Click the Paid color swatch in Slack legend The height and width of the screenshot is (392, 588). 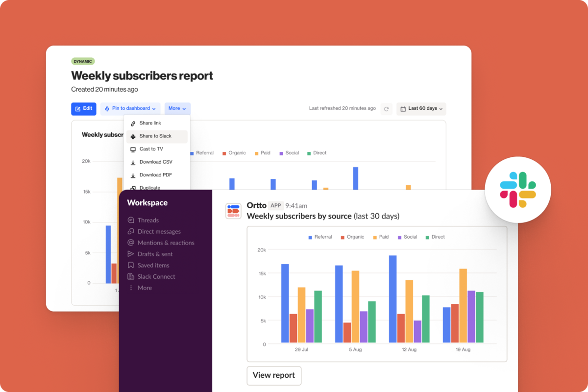(x=375, y=237)
